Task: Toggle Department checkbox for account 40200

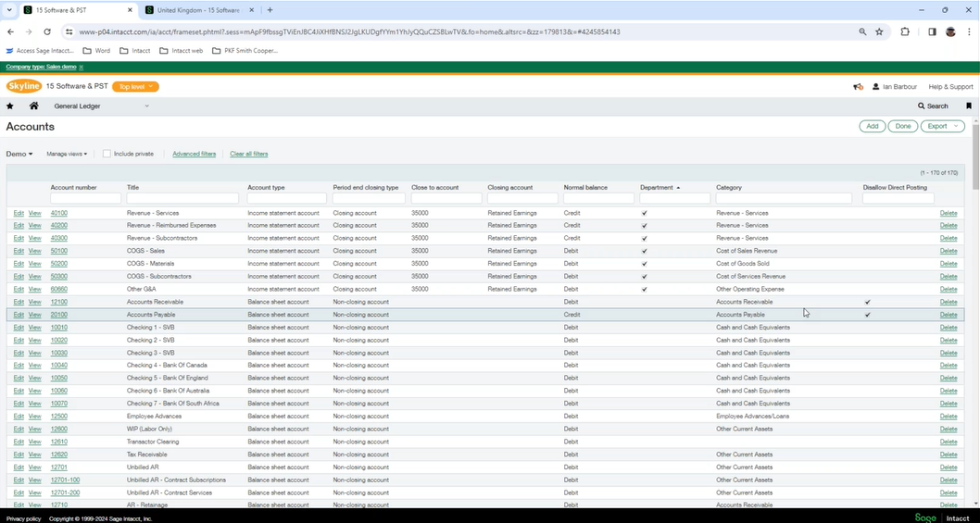Action: click(x=645, y=226)
